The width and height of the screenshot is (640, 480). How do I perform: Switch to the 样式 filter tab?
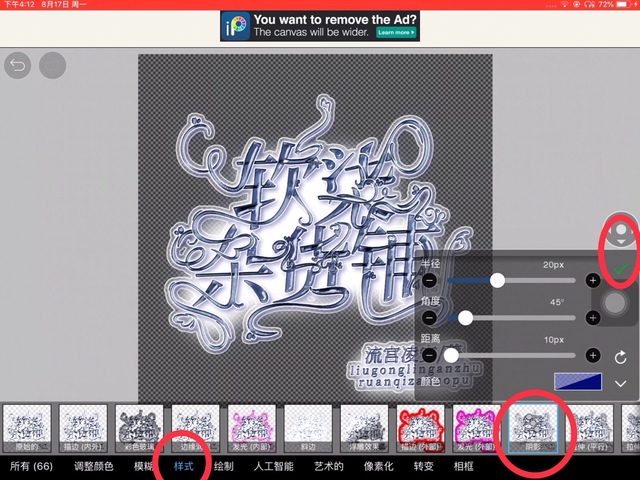[x=184, y=466]
